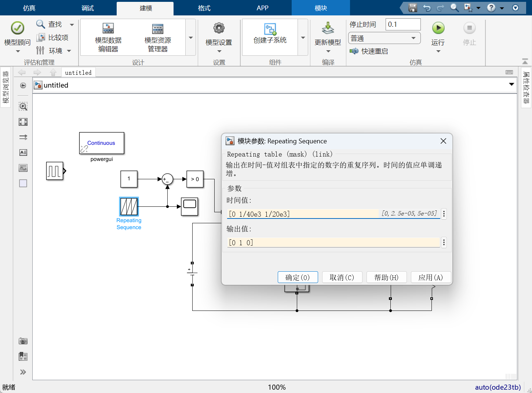Viewport: 532px width, 393px height.
Task: Switch to Modeling (建模) tab
Action: click(x=146, y=8)
